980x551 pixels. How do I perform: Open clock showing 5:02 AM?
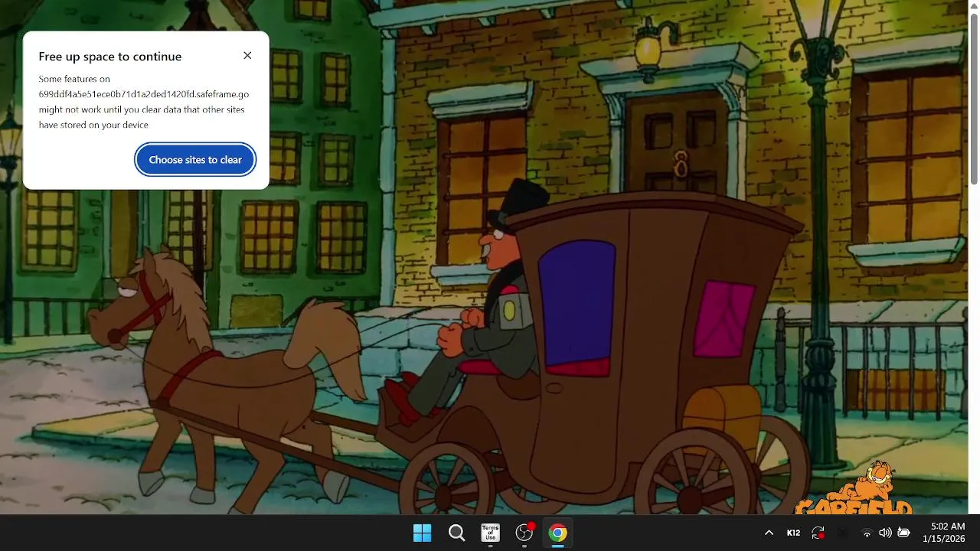coord(948,527)
